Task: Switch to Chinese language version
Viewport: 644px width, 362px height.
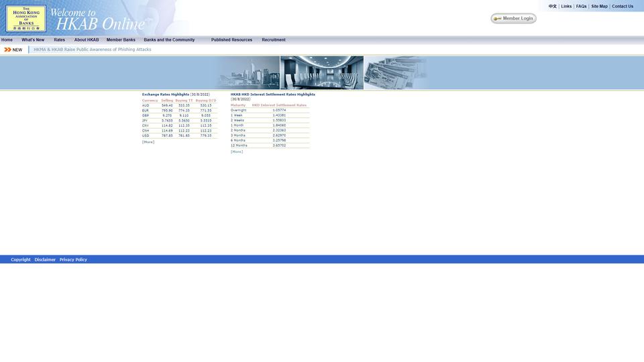Action: pyautogui.click(x=552, y=7)
